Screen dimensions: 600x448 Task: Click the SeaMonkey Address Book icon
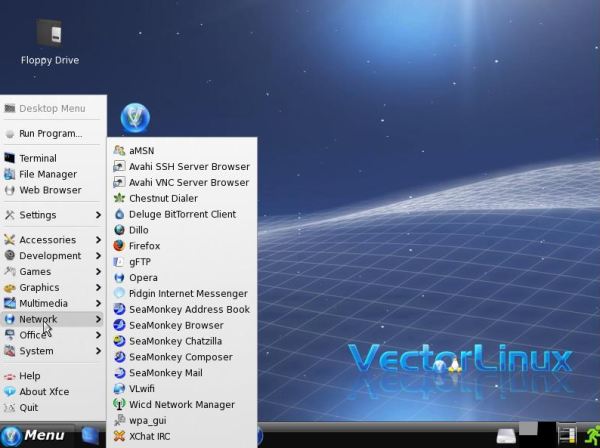click(x=119, y=309)
